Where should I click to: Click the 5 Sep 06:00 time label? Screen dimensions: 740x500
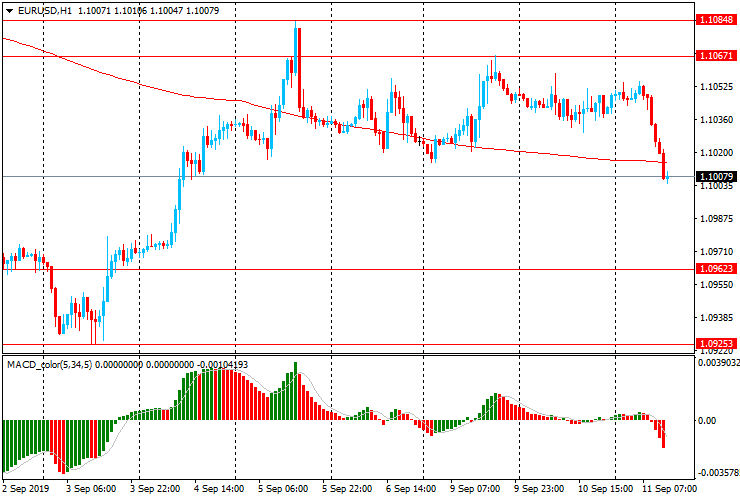point(285,490)
